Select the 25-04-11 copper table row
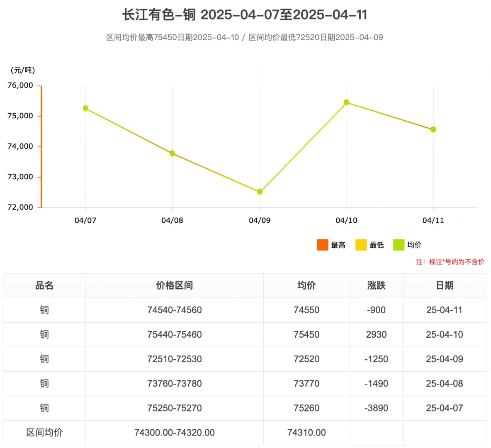Viewport: 491px width, 448px height. point(245,310)
